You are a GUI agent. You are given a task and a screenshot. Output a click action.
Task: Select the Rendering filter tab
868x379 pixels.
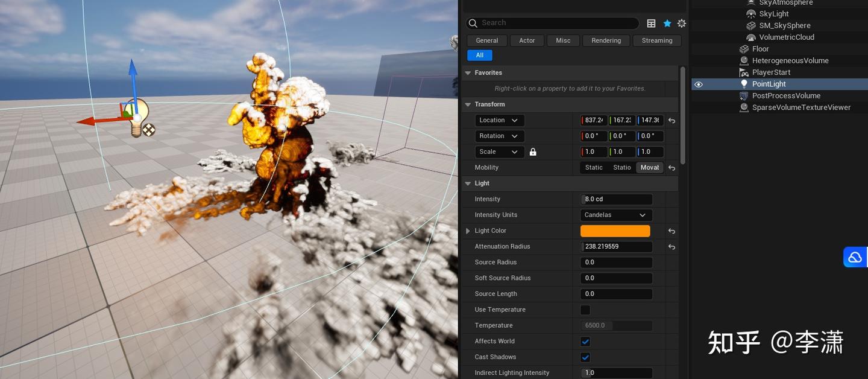click(606, 40)
